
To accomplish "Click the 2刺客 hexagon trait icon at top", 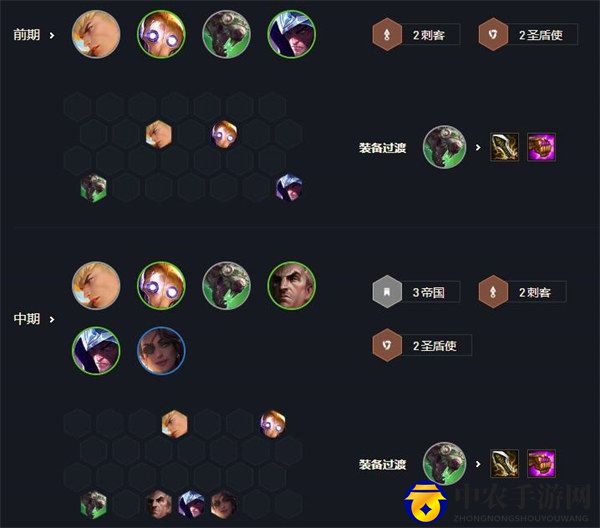I will point(387,35).
